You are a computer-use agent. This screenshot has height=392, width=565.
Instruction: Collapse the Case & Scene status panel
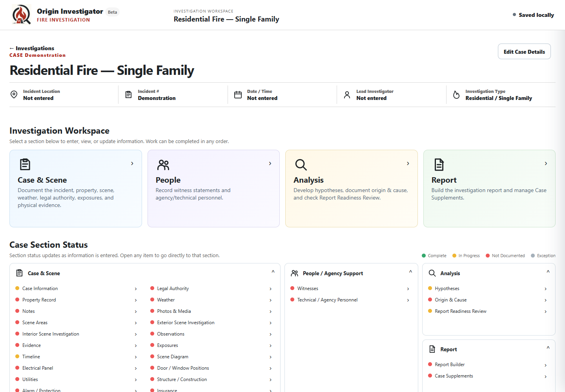tap(273, 272)
